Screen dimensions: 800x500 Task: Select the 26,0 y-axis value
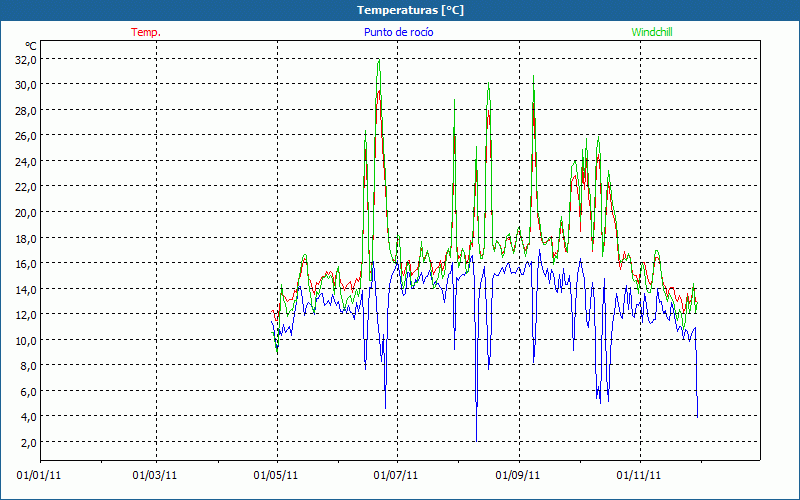pyautogui.click(x=26, y=136)
